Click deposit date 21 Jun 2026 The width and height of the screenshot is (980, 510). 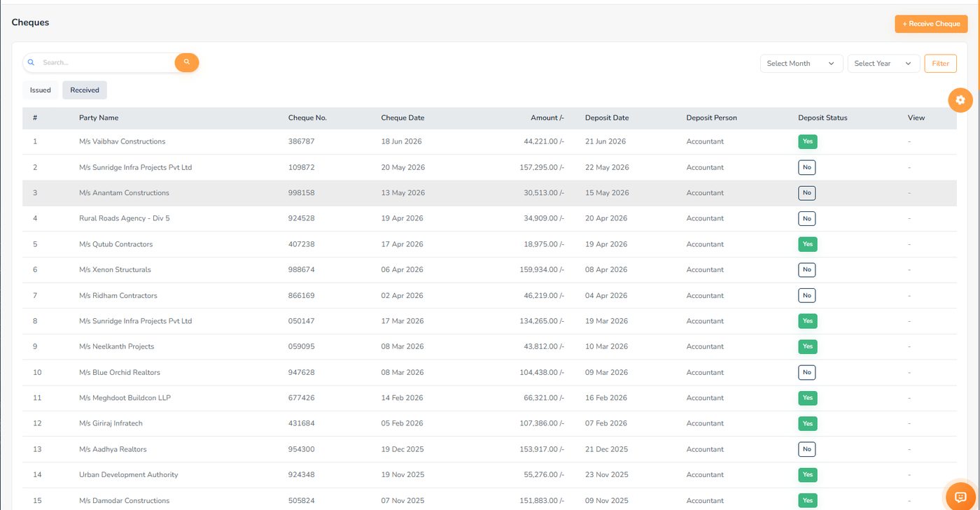(605, 141)
